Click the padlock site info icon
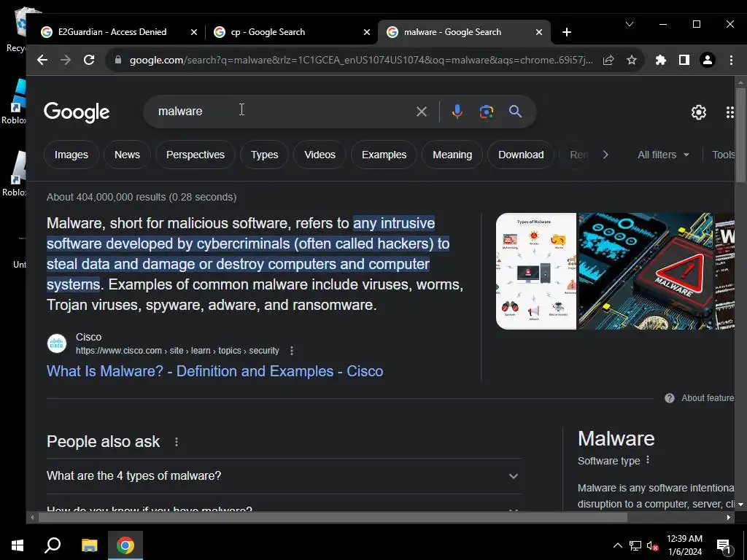 coord(118,60)
